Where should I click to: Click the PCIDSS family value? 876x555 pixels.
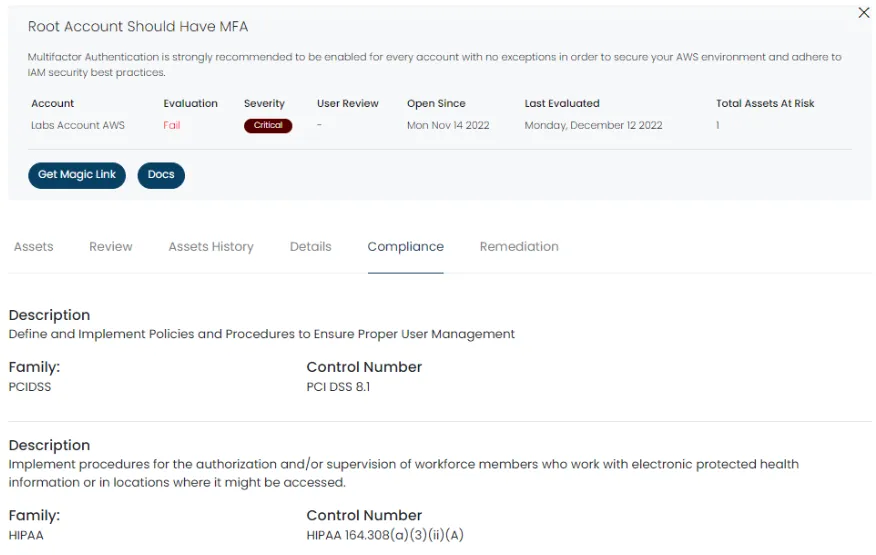tap(30, 387)
